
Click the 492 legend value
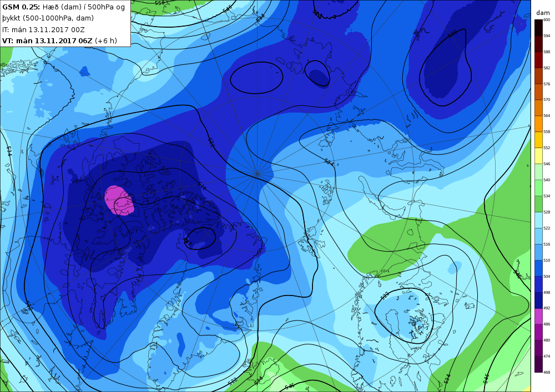(x=547, y=308)
